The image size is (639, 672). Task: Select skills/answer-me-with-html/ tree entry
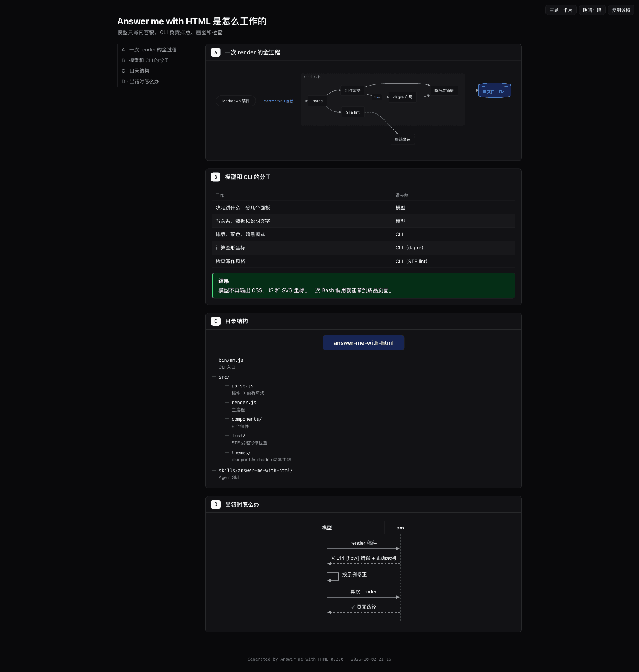click(256, 471)
